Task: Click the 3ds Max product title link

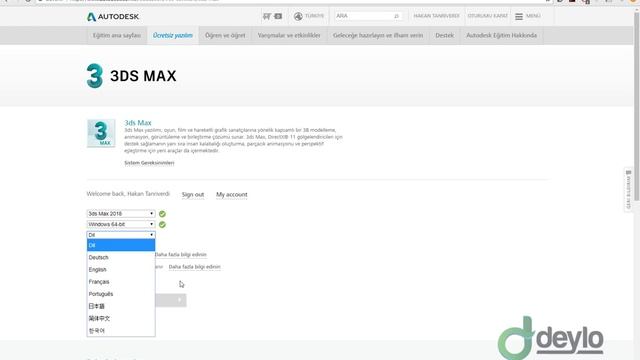Action: [138, 123]
